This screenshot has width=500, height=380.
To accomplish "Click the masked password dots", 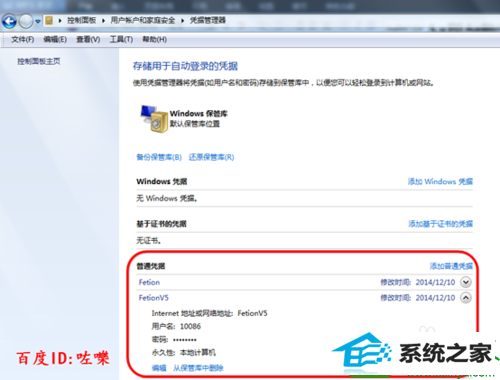I will pos(185,340).
